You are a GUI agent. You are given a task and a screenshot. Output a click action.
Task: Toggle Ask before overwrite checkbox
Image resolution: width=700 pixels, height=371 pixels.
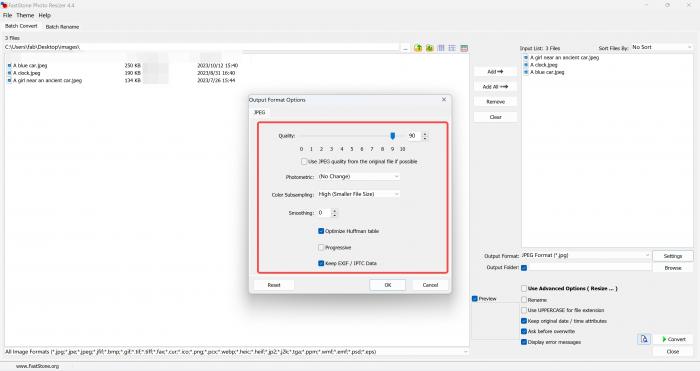(x=524, y=331)
